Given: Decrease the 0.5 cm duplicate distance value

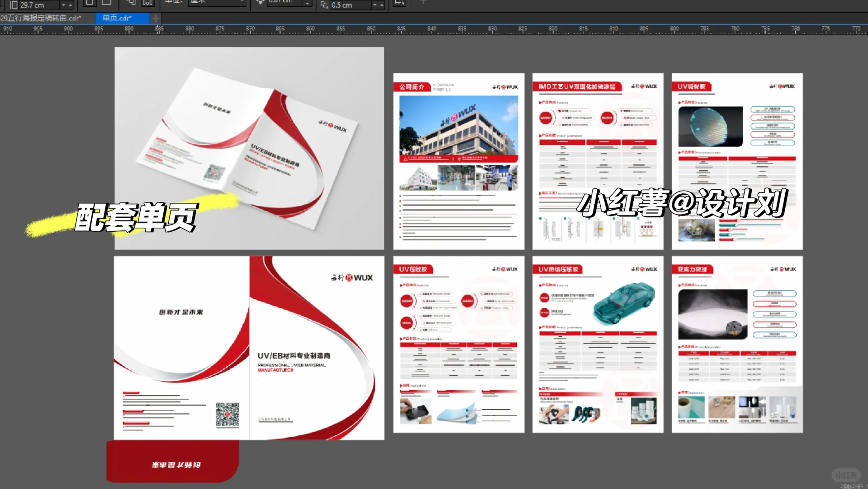Looking at the screenshot, I should tap(375, 5).
